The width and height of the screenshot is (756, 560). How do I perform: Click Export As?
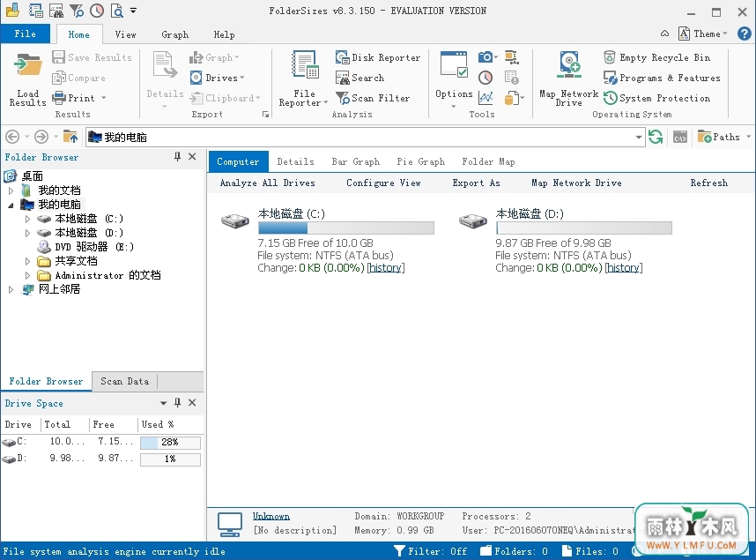point(476,183)
